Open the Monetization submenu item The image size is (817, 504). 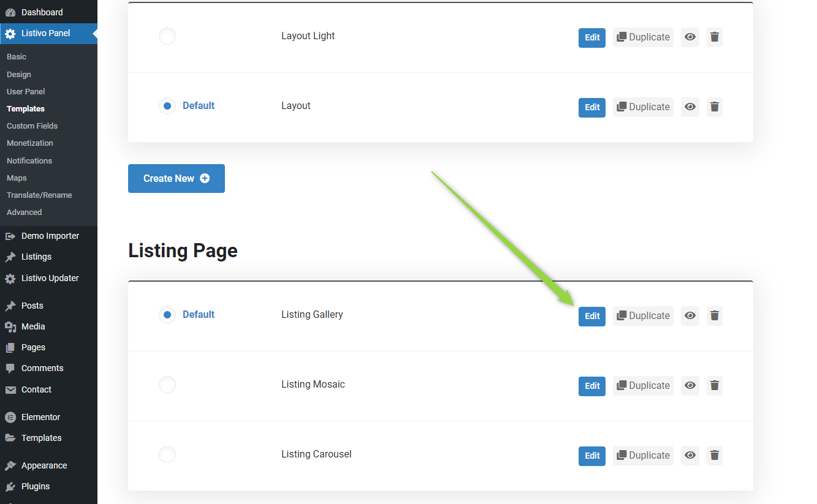point(30,143)
